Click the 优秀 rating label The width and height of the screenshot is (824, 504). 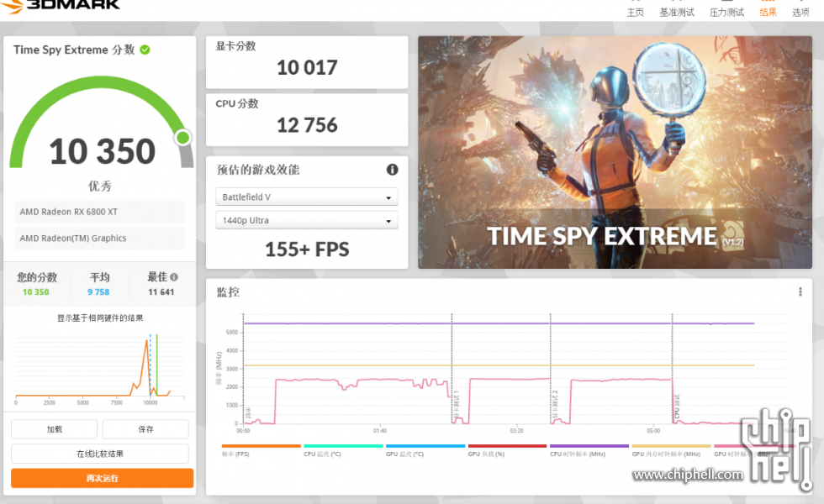pyautogui.click(x=100, y=186)
